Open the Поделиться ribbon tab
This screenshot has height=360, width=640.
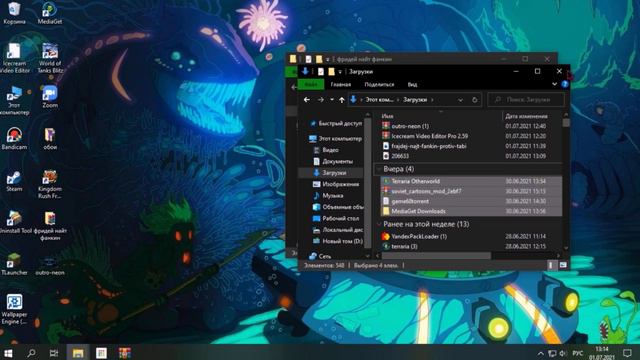pos(379,84)
